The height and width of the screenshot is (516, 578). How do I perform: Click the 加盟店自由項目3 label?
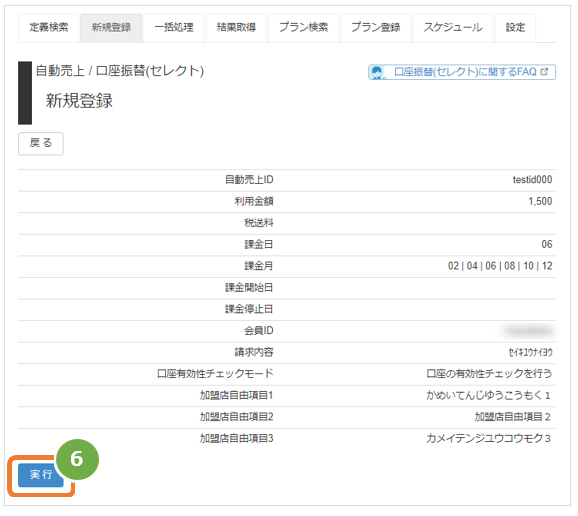coord(236,439)
